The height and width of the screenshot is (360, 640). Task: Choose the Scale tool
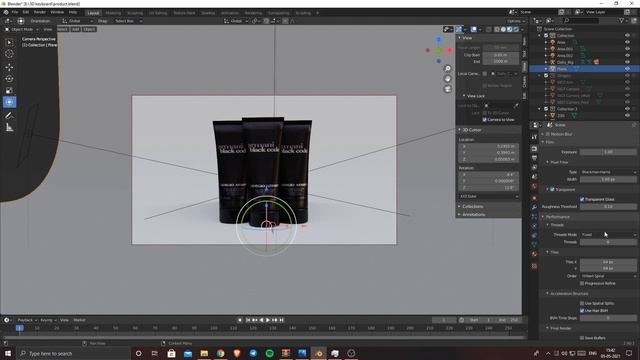9,91
